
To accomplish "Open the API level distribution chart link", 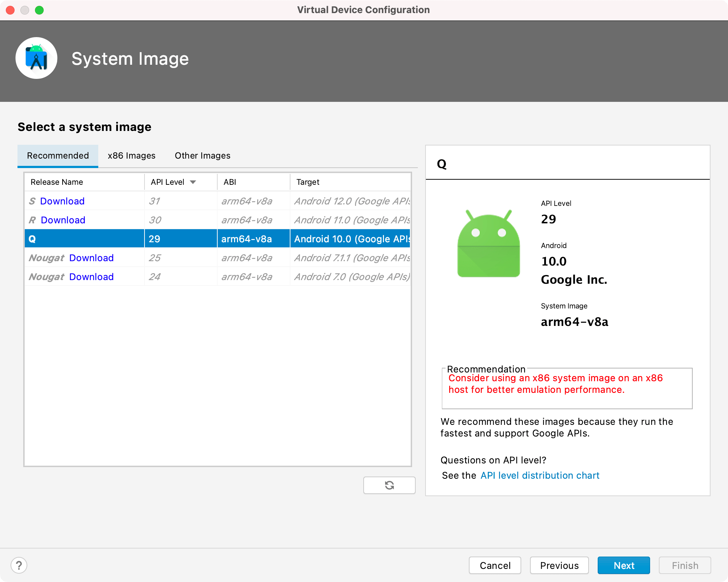I will click(x=540, y=475).
